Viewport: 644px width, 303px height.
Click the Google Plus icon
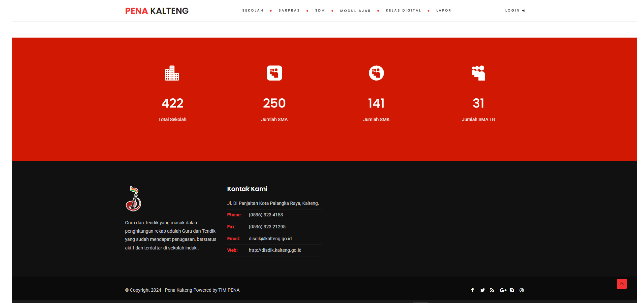pyautogui.click(x=503, y=290)
